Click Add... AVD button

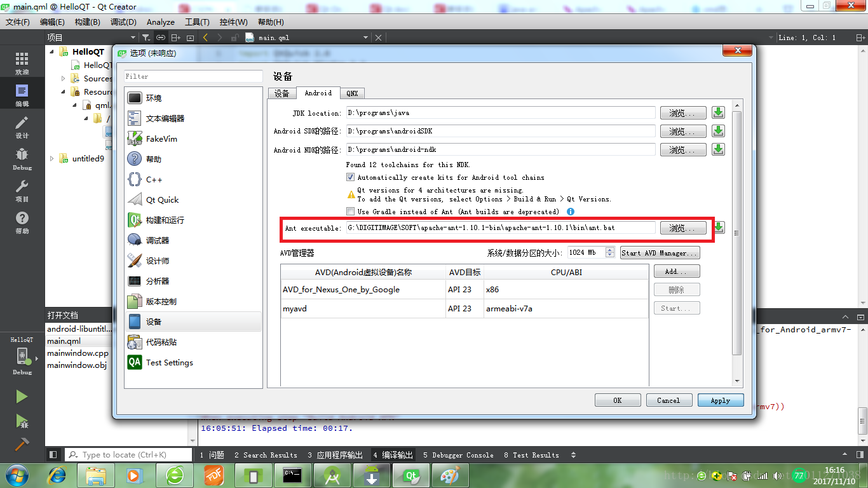[677, 271]
